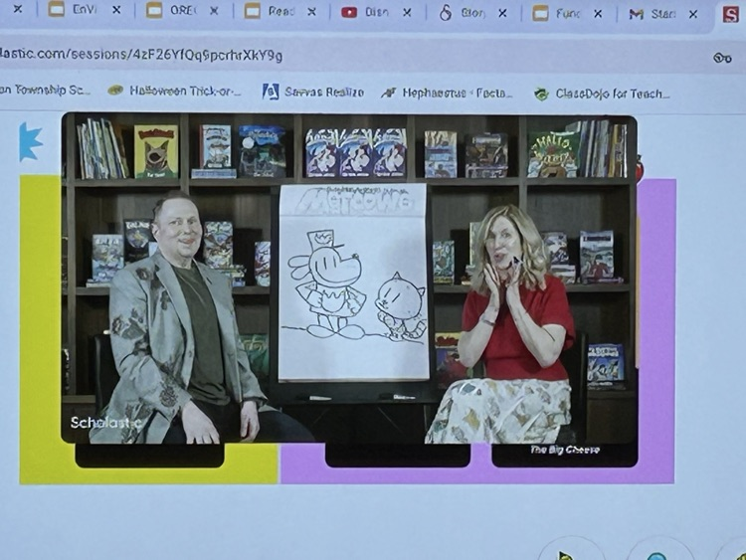Click the red S favicon tab
The width and height of the screenshot is (746, 560).
pos(730,14)
